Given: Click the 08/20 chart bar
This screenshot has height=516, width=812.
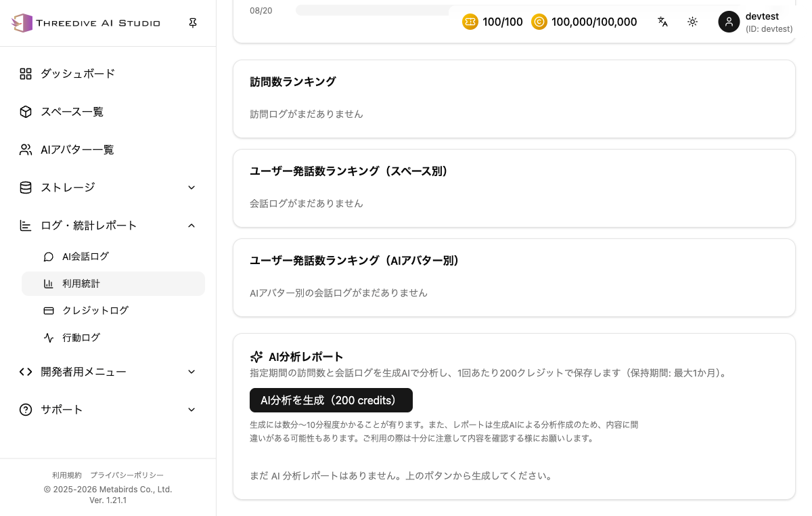Looking at the screenshot, I should 372,10.
